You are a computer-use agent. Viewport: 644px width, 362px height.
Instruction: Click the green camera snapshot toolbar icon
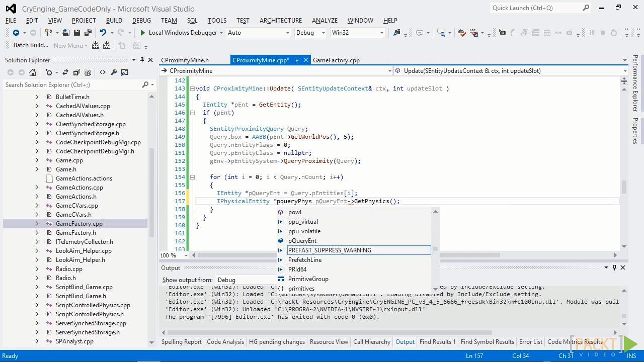coord(502,33)
